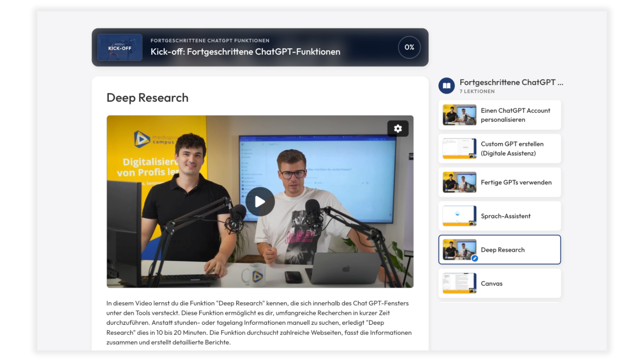The width and height of the screenshot is (644, 362).
Task: Click the 0% progress circle
Action: tap(409, 47)
